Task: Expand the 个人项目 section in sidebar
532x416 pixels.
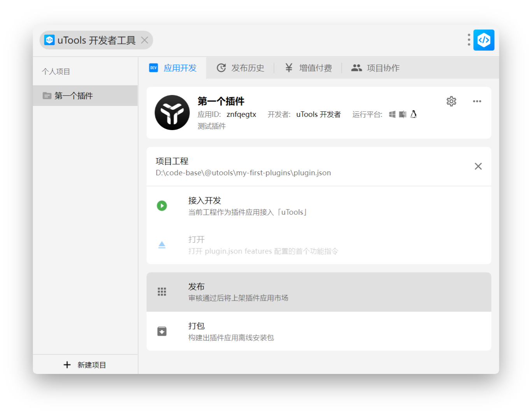Action: pyautogui.click(x=56, y=71)
